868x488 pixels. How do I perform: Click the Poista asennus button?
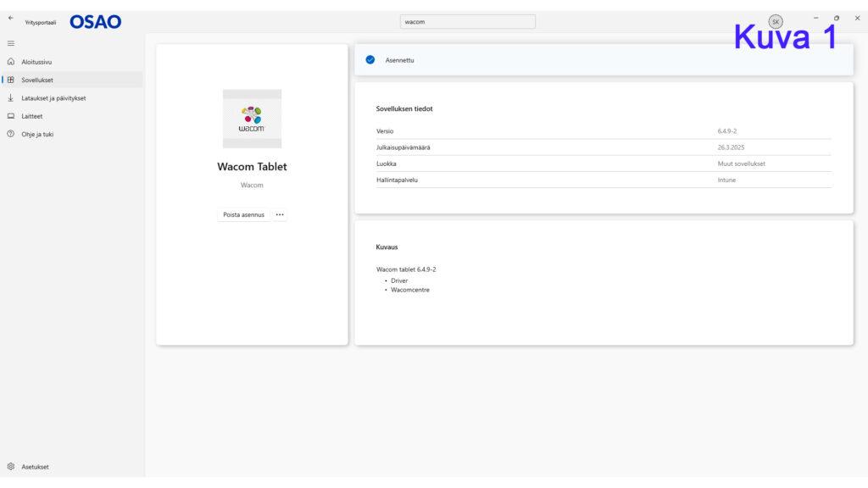tap(243, 214)
